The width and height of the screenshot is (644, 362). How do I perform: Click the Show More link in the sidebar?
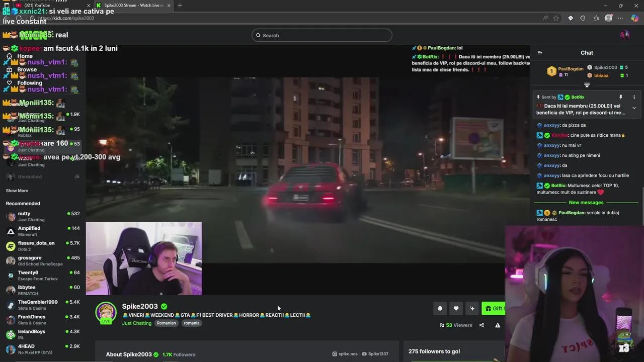click(x=17, y=191)
